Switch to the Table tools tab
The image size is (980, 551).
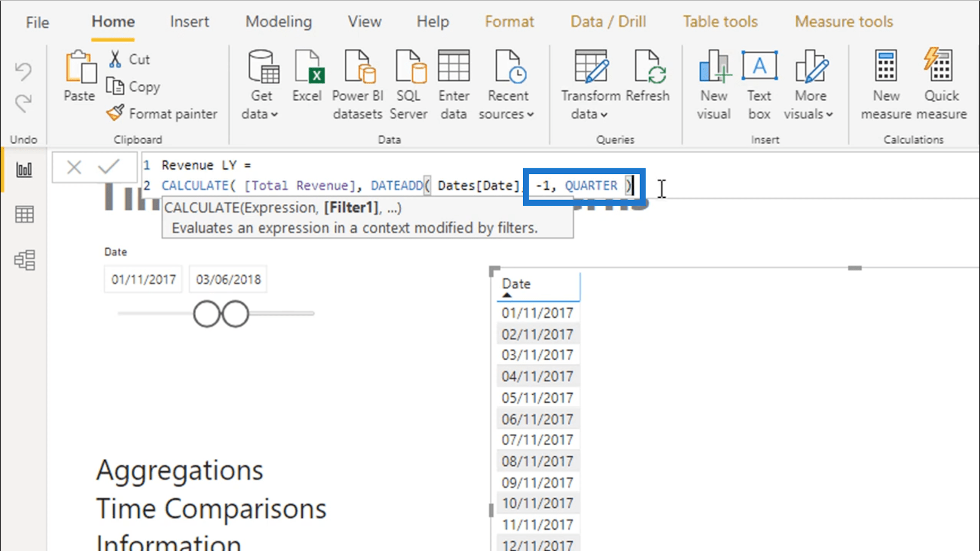pos(720,22)
